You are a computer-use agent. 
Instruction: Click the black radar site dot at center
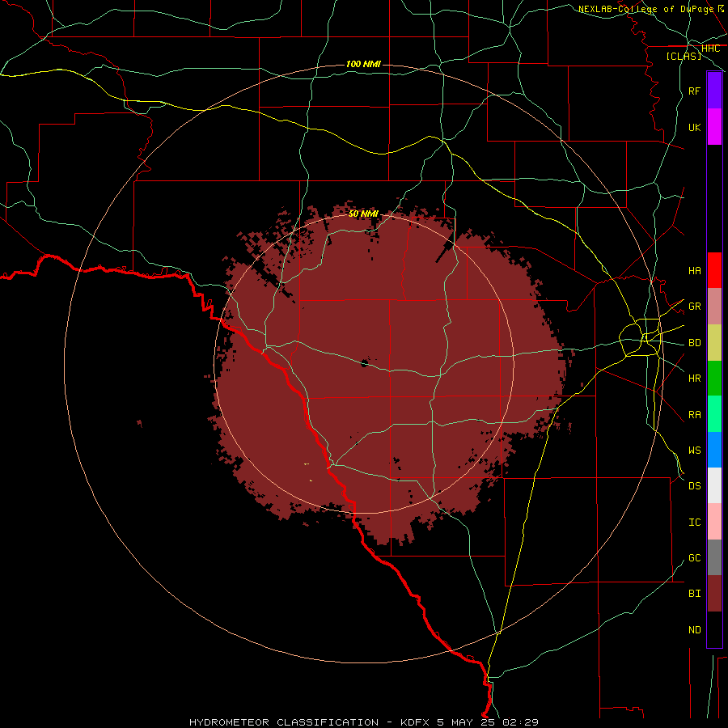coord(365,363)
